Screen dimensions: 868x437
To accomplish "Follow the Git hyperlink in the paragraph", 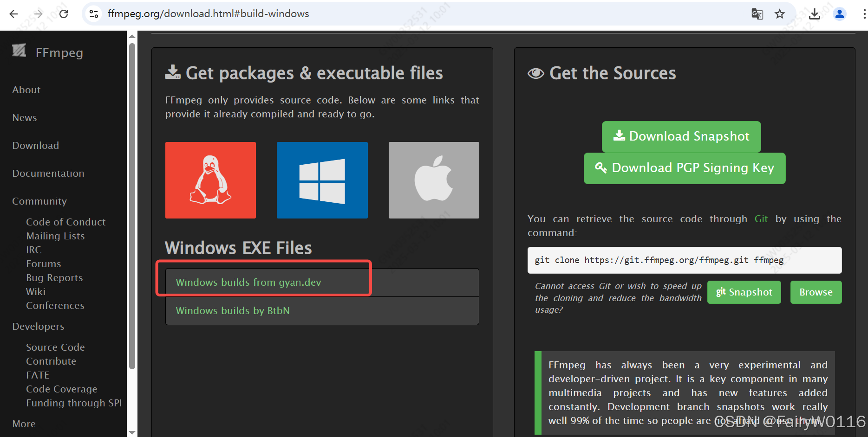I will pos(761,219).
